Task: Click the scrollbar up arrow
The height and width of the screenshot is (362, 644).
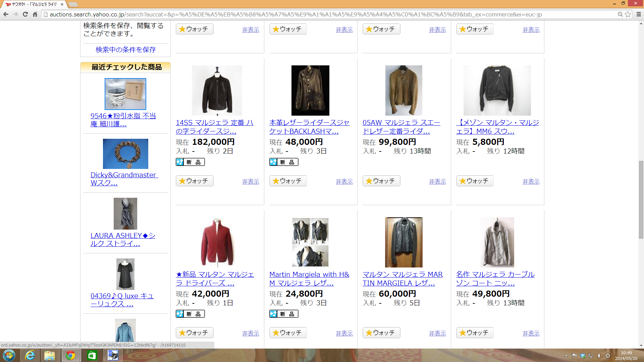Action: [641, 23]
